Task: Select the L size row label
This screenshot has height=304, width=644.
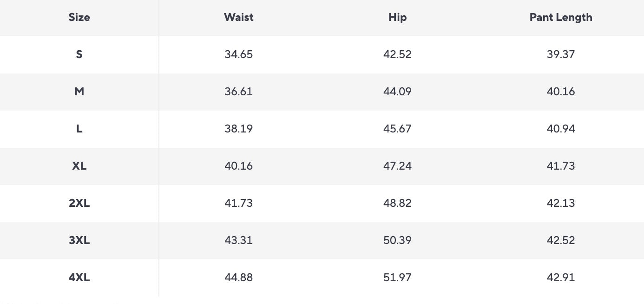Action: tap(79, 129)
